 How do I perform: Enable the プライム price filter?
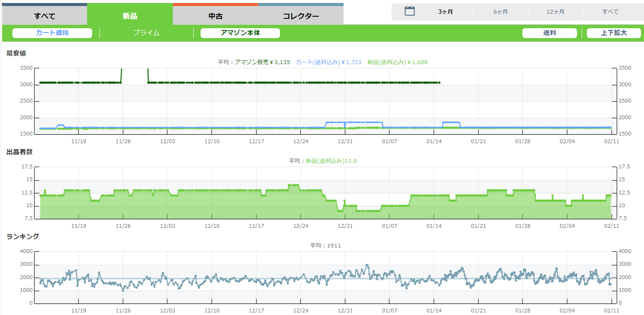[146, 33]
